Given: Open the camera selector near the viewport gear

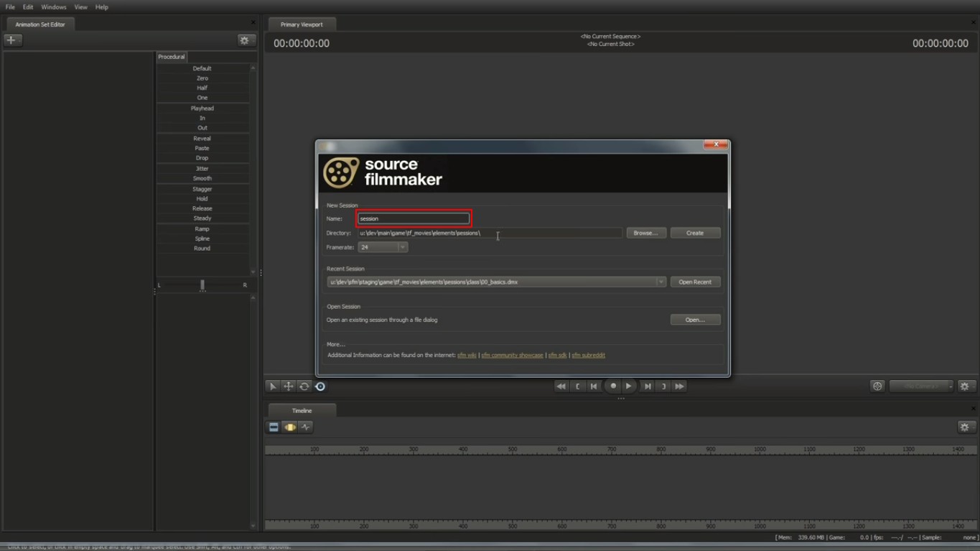Looking at the screenshot, I should 921,386.
